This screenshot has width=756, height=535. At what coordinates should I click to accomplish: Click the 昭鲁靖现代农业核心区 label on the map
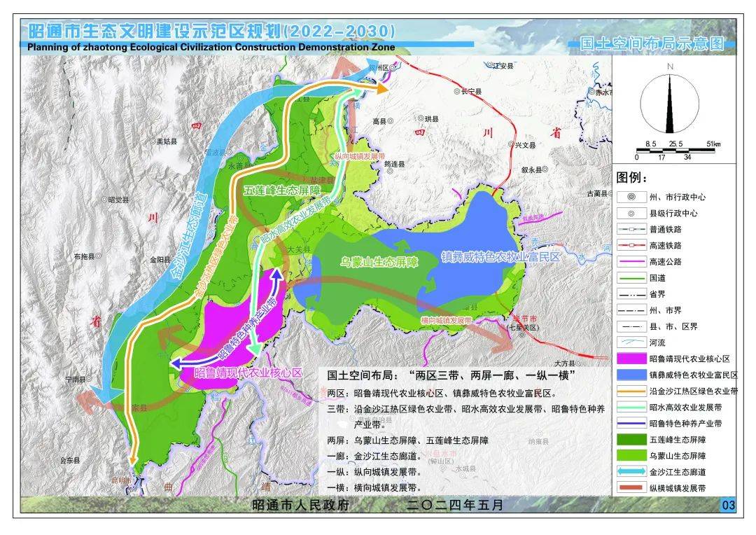(248, 373)
